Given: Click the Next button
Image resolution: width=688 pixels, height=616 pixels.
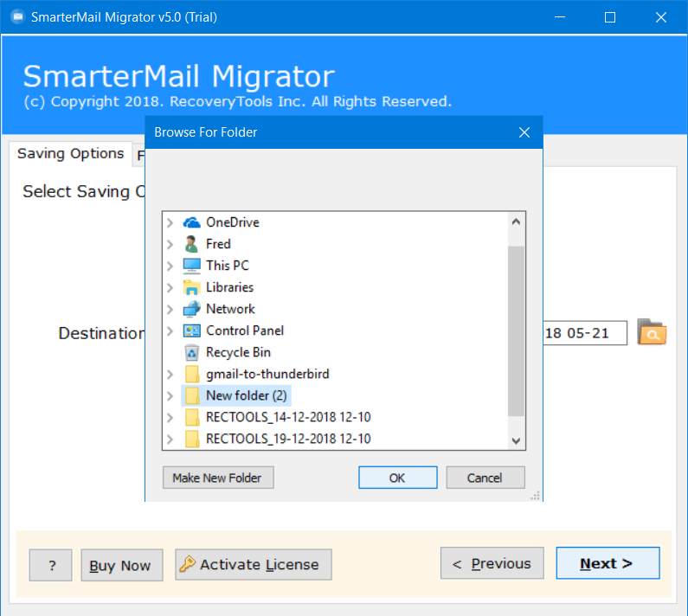Looking at the screenshot, I should [608, 563].
